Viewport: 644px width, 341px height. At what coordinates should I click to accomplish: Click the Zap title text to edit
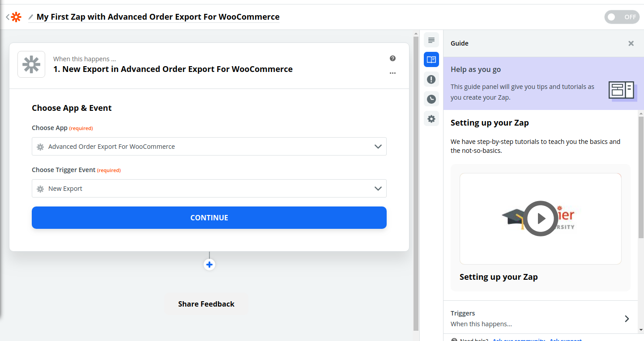click(x=158, y=17)
